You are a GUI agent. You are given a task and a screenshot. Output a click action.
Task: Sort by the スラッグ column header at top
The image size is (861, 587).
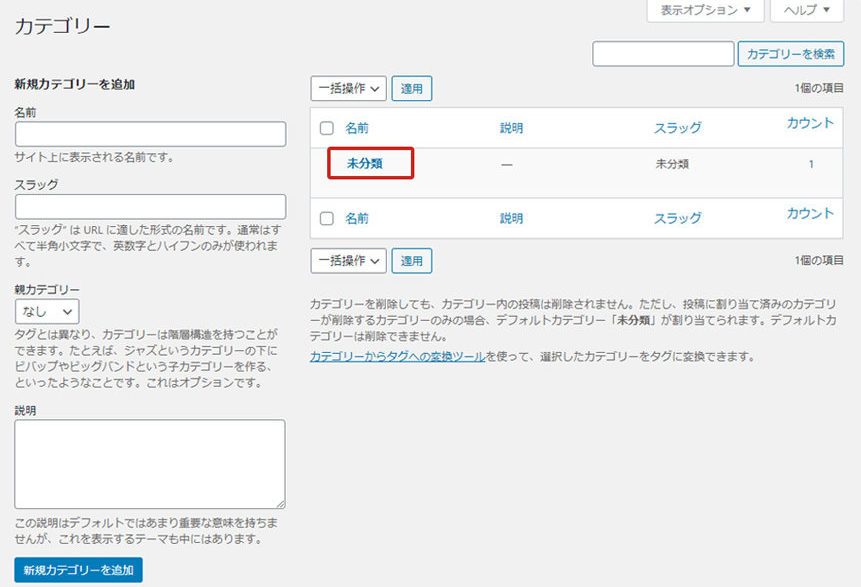(x=677, y=128)
